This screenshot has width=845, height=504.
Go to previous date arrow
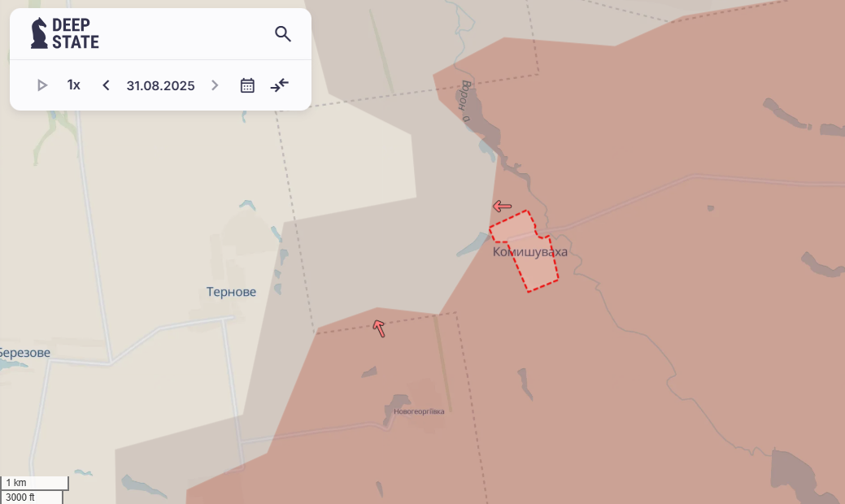tap(106, 85)
